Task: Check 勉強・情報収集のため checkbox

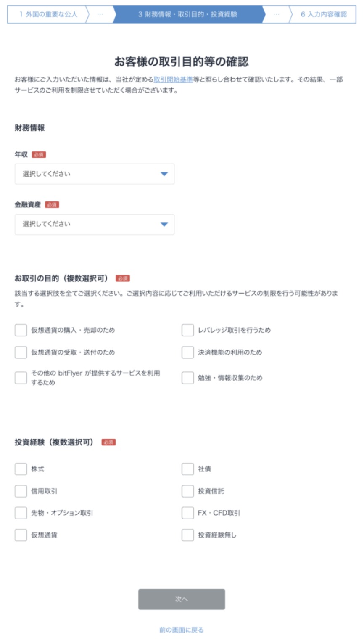Action: point(187,378)
